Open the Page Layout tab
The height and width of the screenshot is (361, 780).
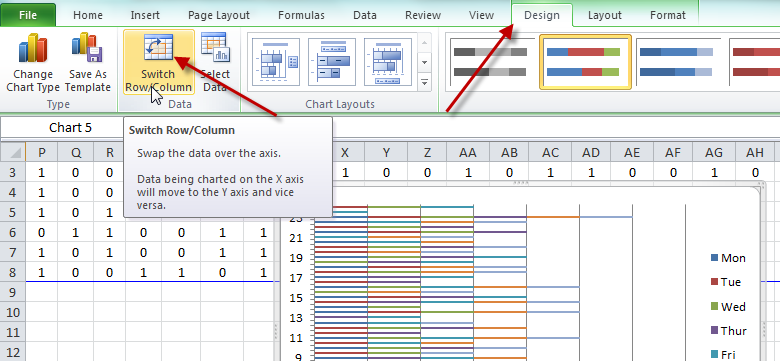pyautogui.click(x=219, y=15)
